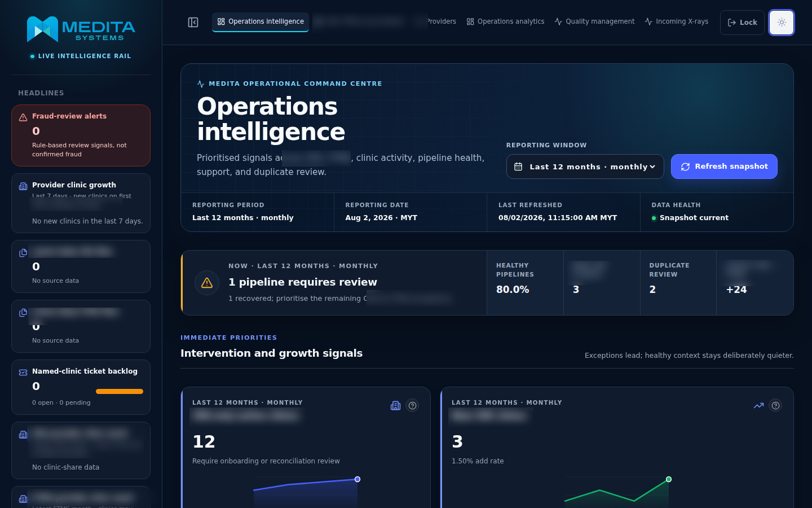This screenshot has height=508, width=812.
Task: Click the chevron on Last 12 months selector
Action: tap(652, 167)
